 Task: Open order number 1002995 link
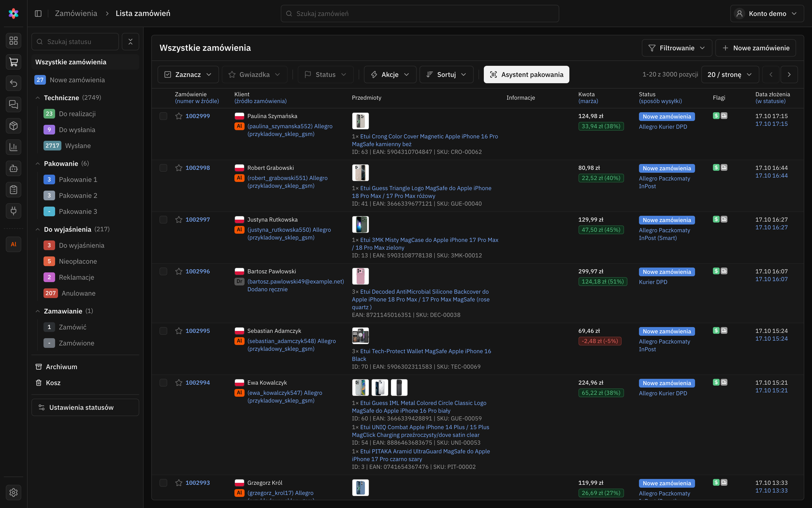[x=198, y=331]
